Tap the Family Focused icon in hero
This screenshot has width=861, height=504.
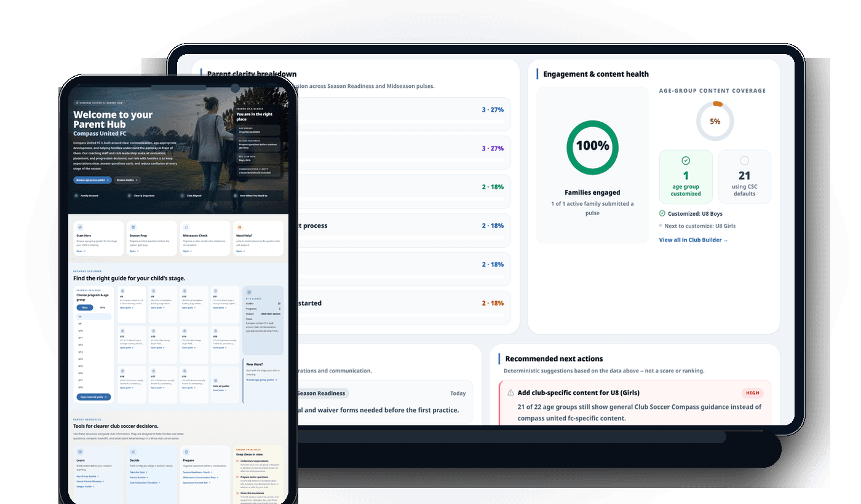point(76,195)
